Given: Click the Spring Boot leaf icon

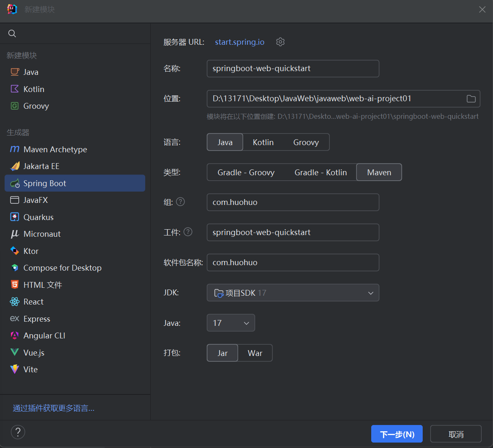Looking at the screenshot, I should click(15, 183).
